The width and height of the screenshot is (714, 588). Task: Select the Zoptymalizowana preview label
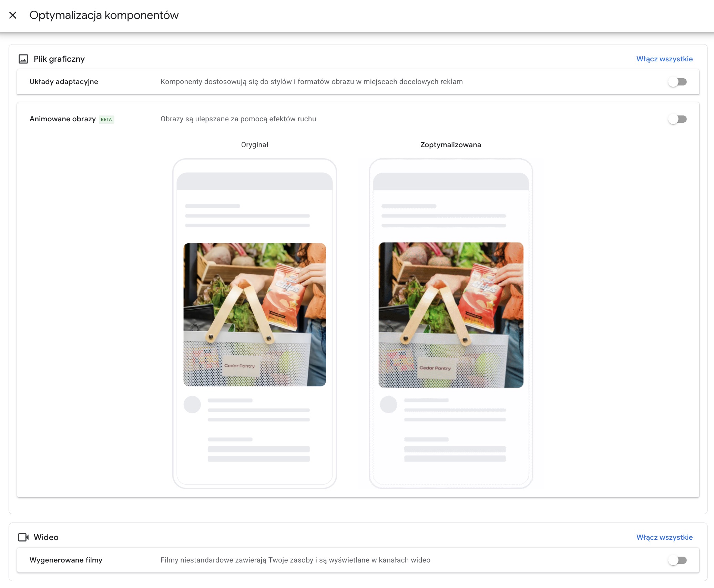tap(451, 145)
